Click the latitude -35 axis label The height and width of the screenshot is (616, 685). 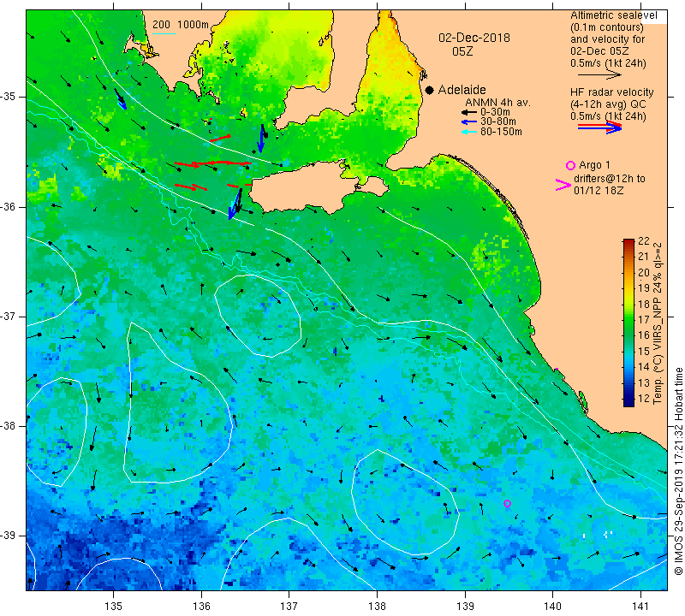click(x=8, y=97)
